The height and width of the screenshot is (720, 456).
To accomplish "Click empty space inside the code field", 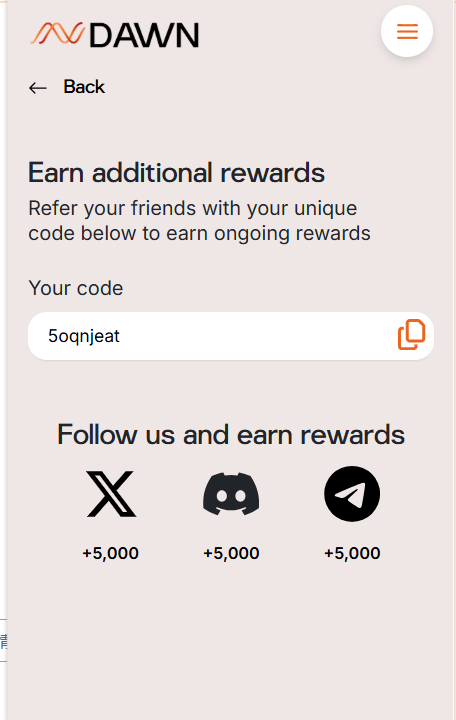I will pos(257,336).
